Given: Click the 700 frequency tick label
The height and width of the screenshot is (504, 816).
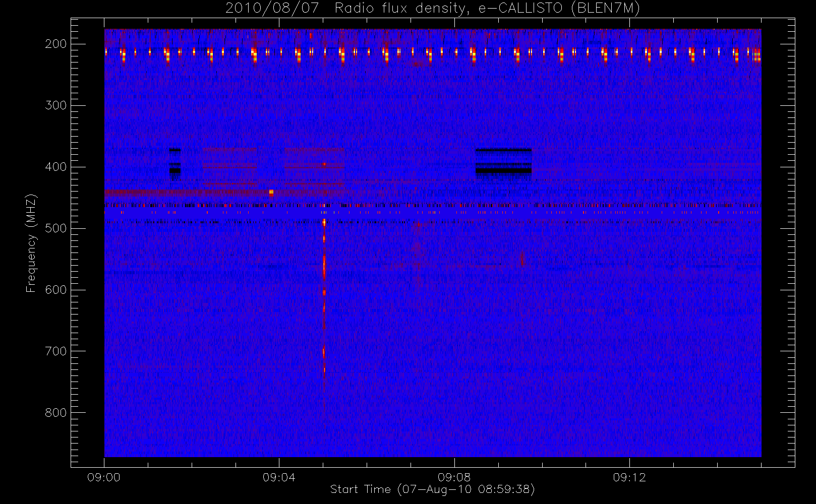Looking at the screenshot, I should pos(55,351).
